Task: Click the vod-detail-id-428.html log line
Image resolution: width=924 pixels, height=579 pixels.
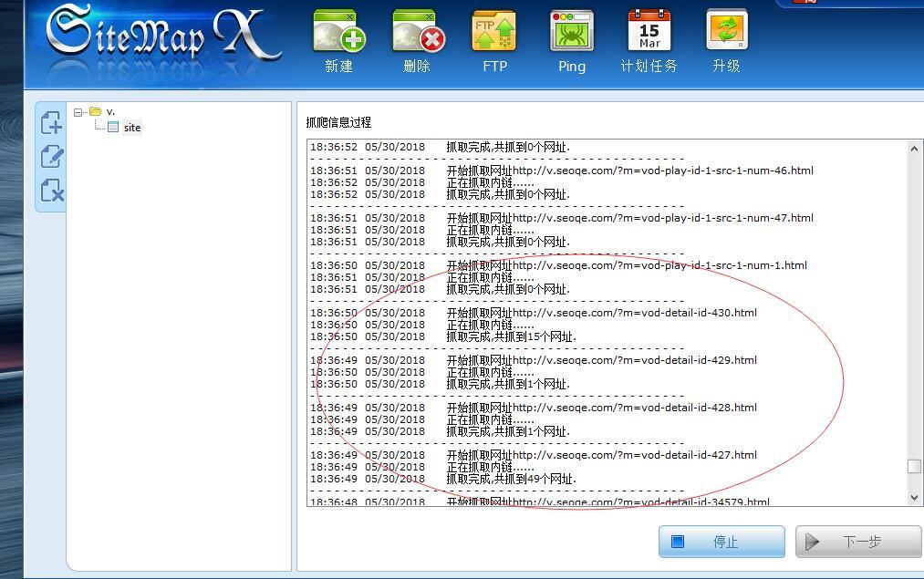Action: (x=534, y=408)
